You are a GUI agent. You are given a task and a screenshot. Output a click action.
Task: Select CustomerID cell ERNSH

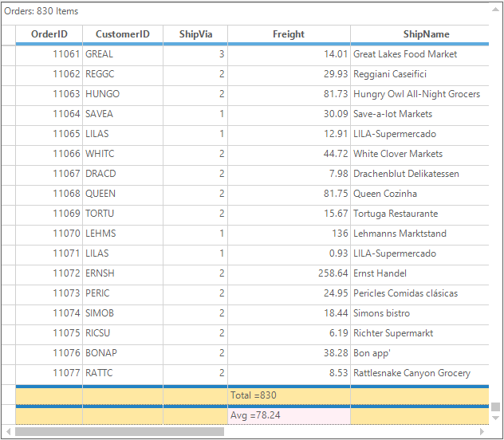123,275
